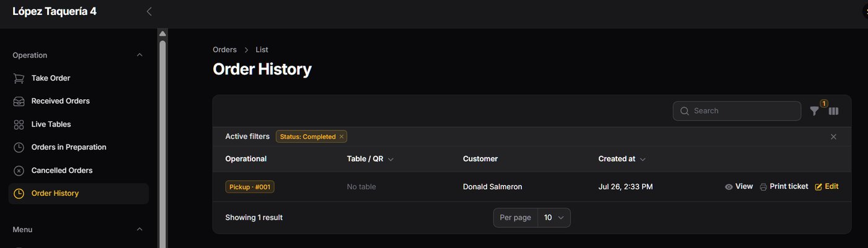Go to Orders breadcrumb link
Image resolution: width=868 pixels, height=248 pixels.
point(224,50)
